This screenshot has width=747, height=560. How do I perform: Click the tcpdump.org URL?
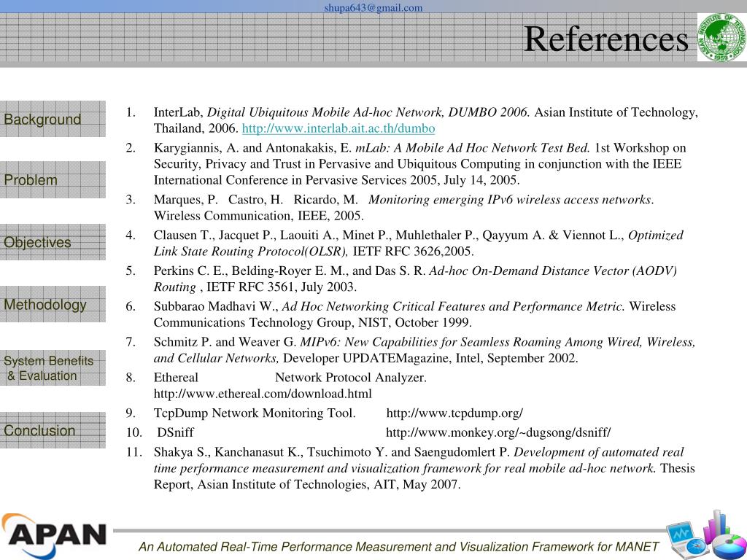click(x=454, y=413)
